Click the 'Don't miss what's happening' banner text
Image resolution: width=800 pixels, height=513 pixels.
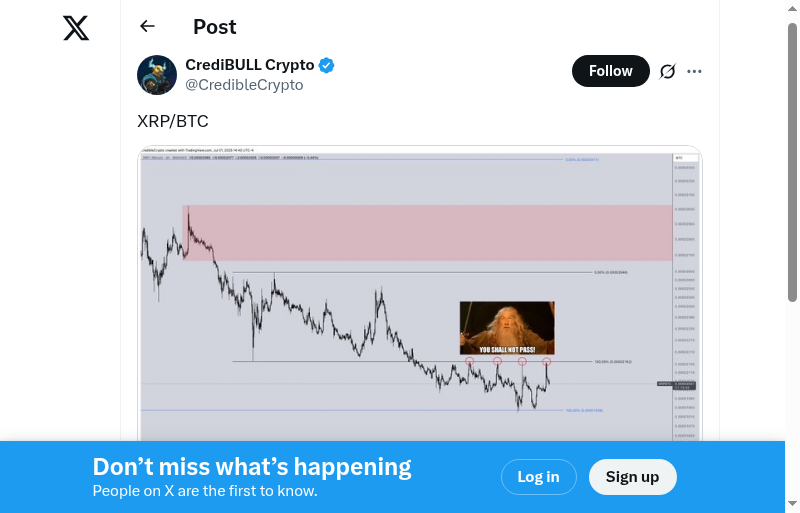tap(252, 467)
